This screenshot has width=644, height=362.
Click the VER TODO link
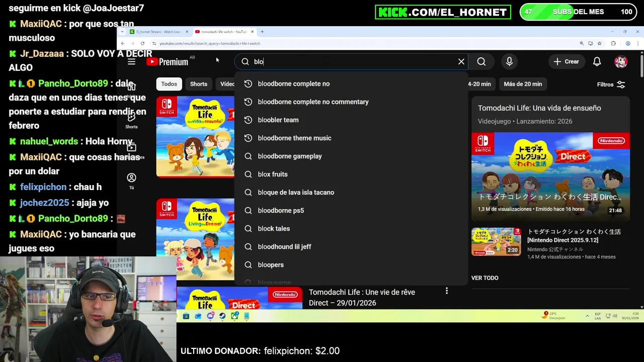(x=485, y=278)
